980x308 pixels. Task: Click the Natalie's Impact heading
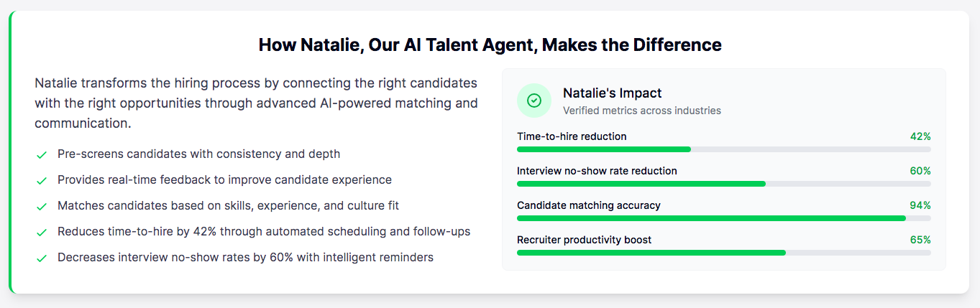pyautogui.click(x=612, y=93)
